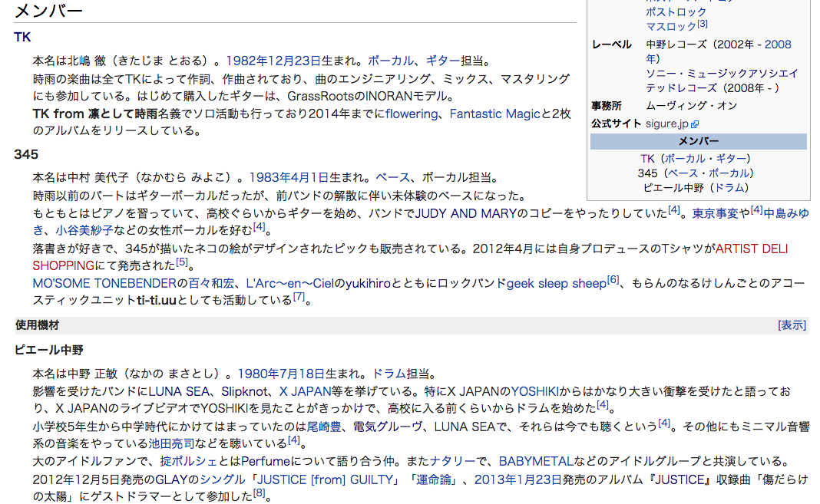Open the マスロック genre link in infobox
Image resolution: width=820 pixels, height=504 pixels.
[x=671, y=27]
